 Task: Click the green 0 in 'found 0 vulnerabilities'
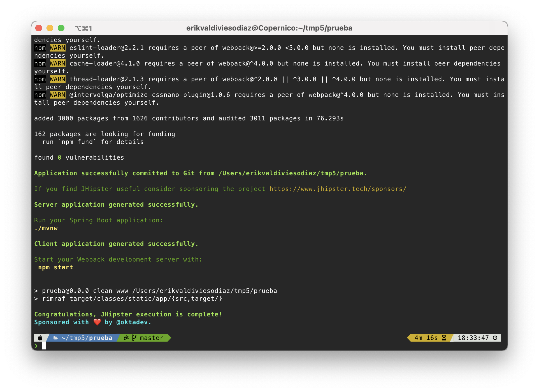[x=60, y=158]
